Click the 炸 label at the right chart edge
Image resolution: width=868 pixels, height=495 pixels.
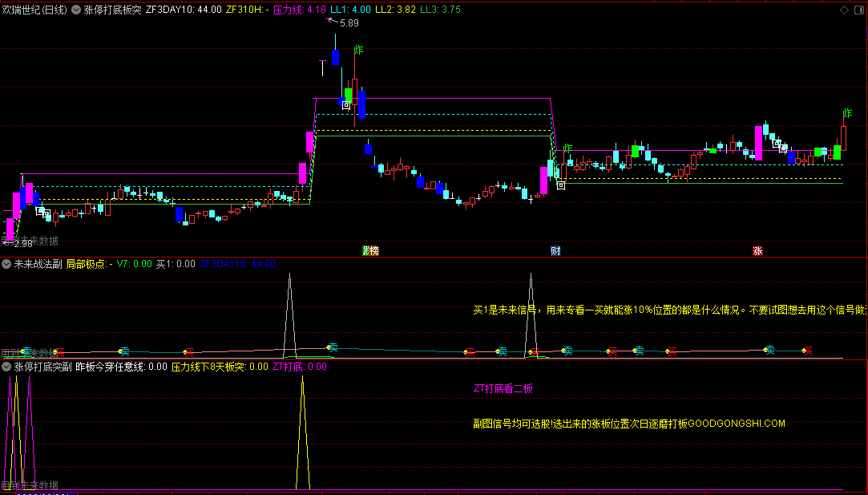(847, 114)
